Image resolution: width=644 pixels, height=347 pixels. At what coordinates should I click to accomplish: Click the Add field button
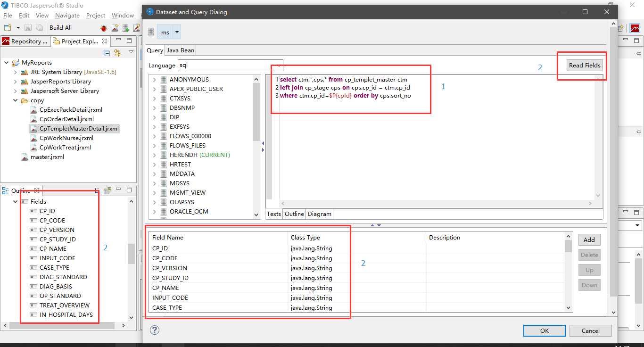[x=589, y=240]
